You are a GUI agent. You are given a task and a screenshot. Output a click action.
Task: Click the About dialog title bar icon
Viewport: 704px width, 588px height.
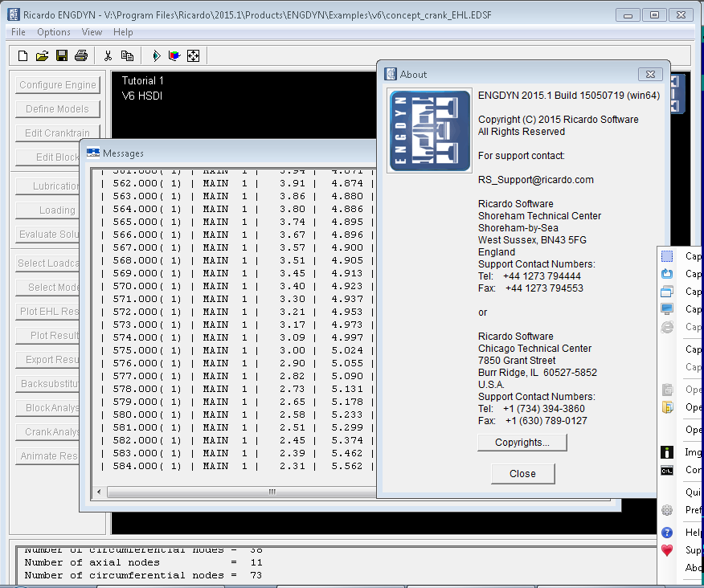point(391,74)
